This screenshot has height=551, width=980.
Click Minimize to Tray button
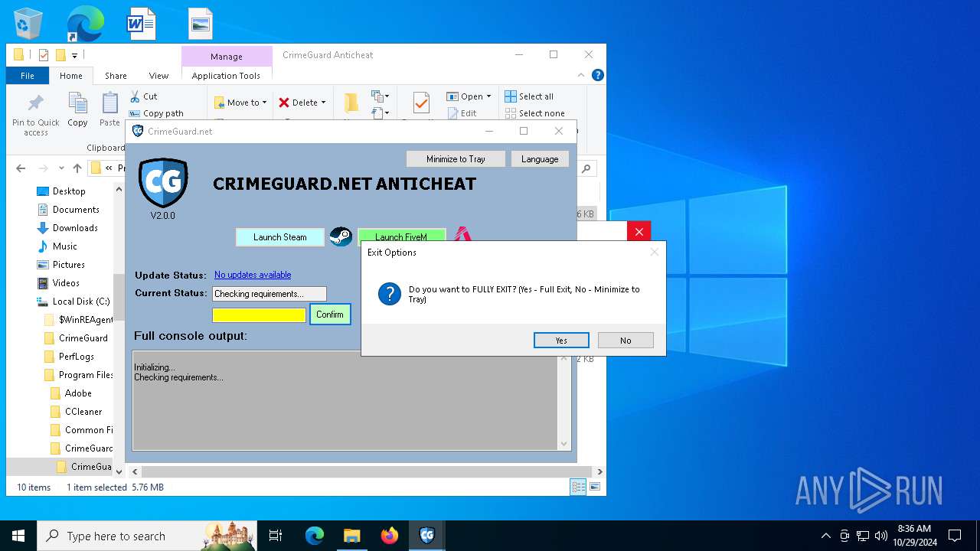456,159
